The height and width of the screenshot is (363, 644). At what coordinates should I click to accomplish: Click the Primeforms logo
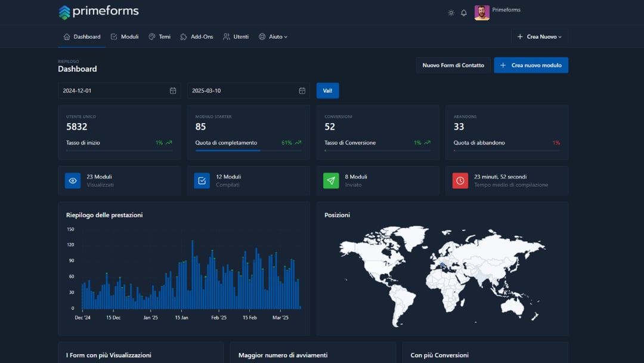pyautogui.click(x=99, y=12)
